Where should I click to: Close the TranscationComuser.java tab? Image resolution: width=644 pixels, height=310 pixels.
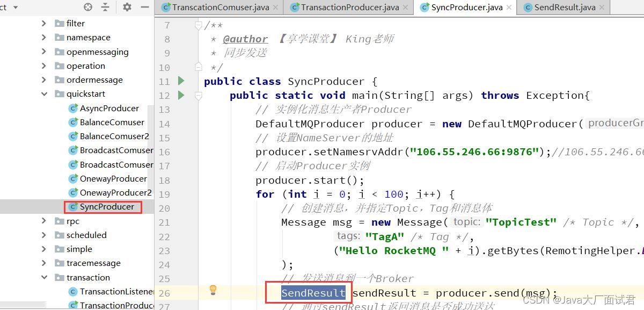click(x=276, y=8)
